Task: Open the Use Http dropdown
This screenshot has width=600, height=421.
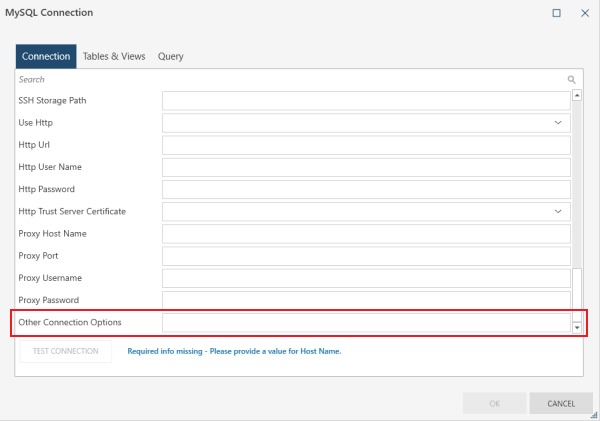Action: pyautogui.click(x=557, y=122)
